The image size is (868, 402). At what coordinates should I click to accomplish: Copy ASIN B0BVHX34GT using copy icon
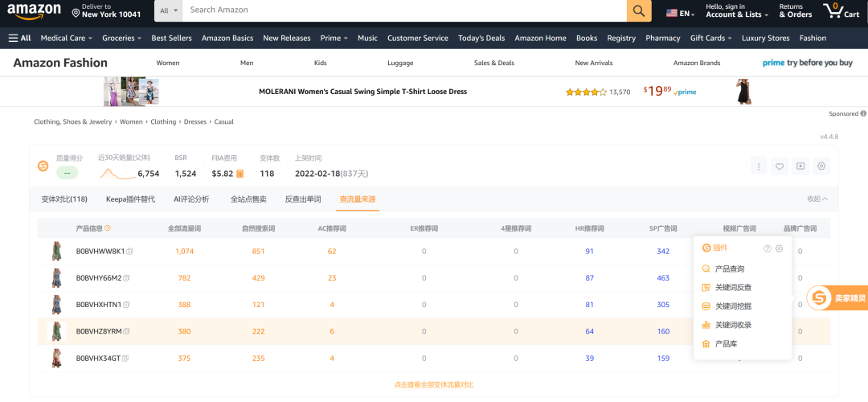pyautogui.click(x=125, y=359)
